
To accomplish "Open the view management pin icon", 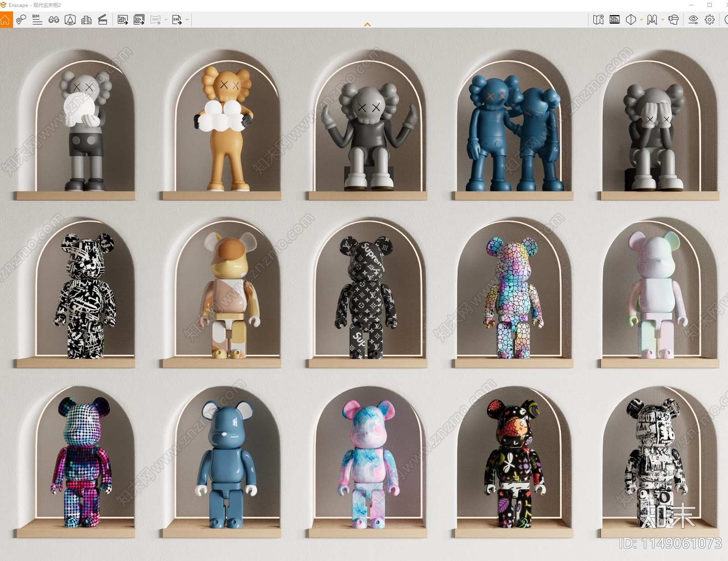I will coord(21,20).
